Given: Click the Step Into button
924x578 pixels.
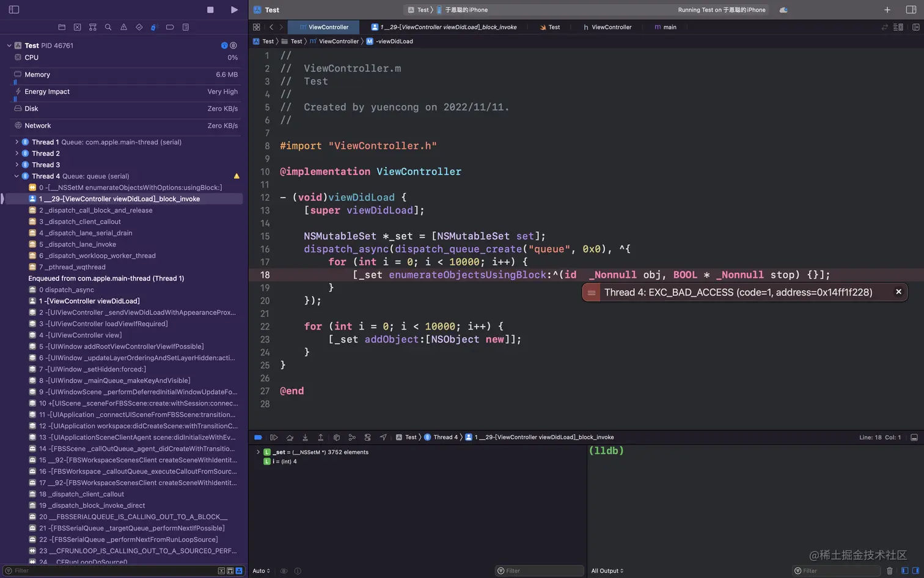Looking at the screenshot, I should tap(305, 437).
